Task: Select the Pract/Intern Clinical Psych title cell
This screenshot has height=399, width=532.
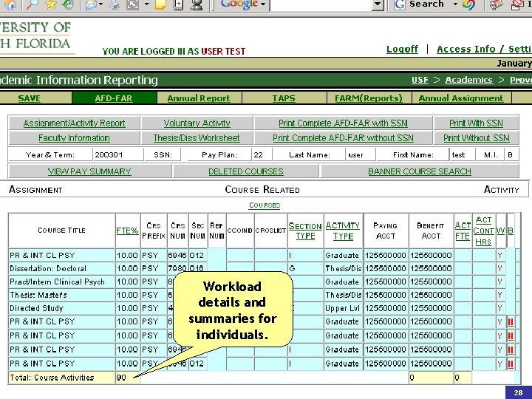Action: pos(62,282)
